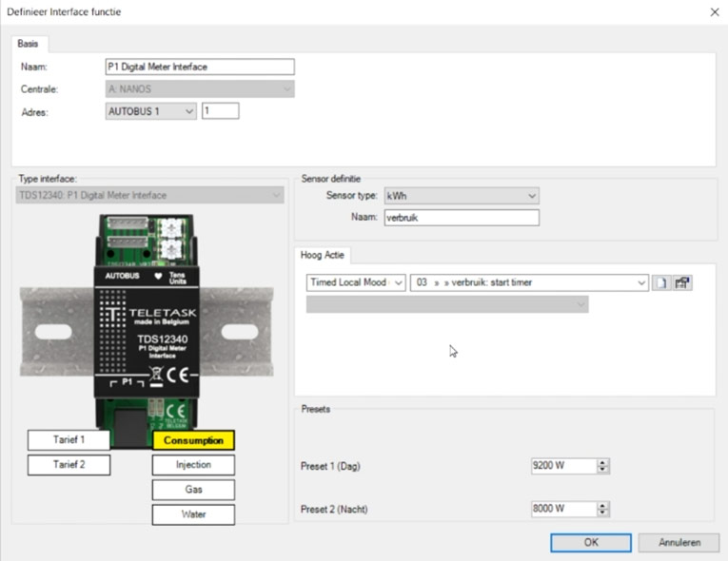Select the Tarief 1 channel
This screenshot has height=561, width=728.
point(69,440)
